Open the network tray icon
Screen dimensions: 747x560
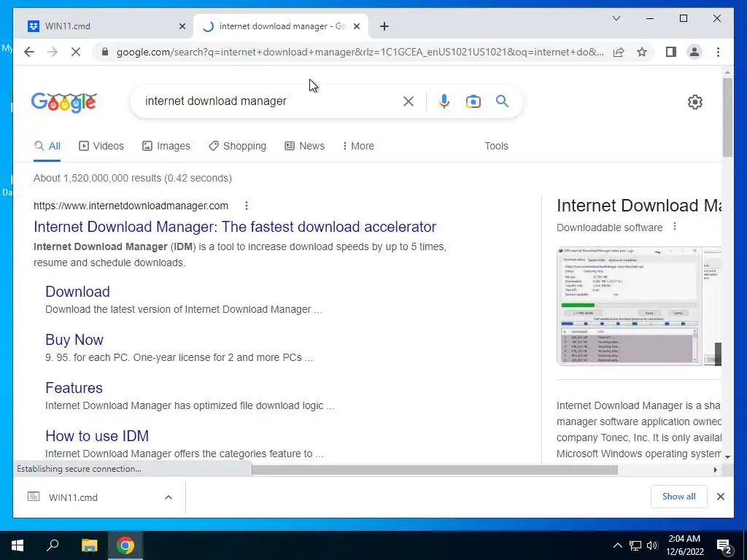coord(635,545)
